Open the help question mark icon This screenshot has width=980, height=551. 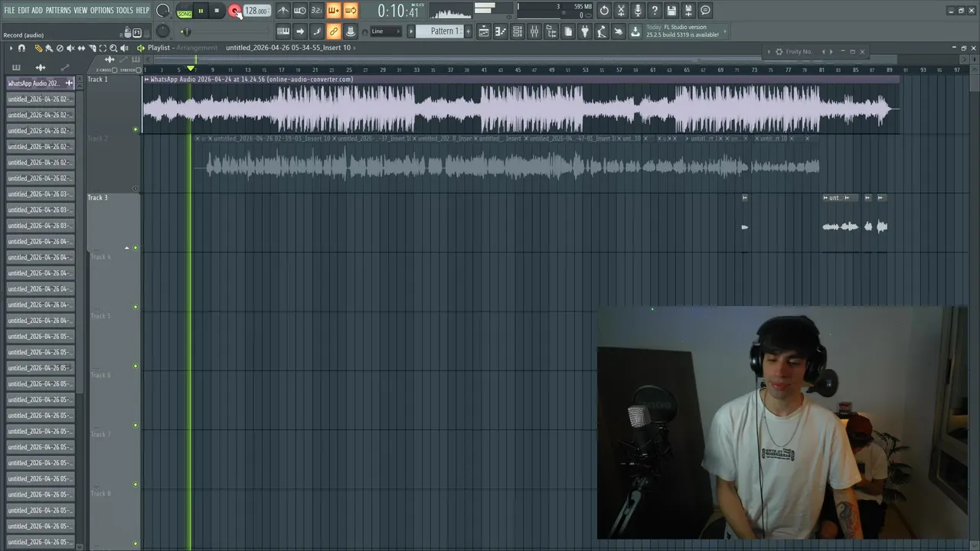(x=655, y=10)
